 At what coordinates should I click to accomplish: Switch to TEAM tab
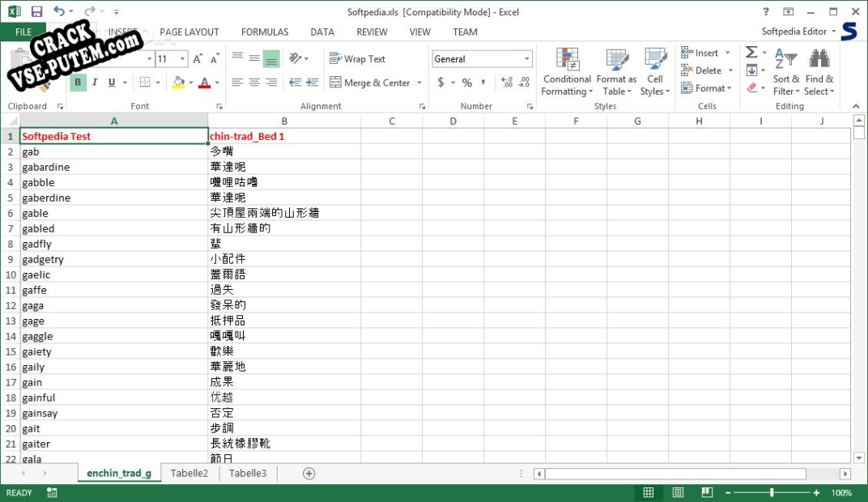pos(465,32)
